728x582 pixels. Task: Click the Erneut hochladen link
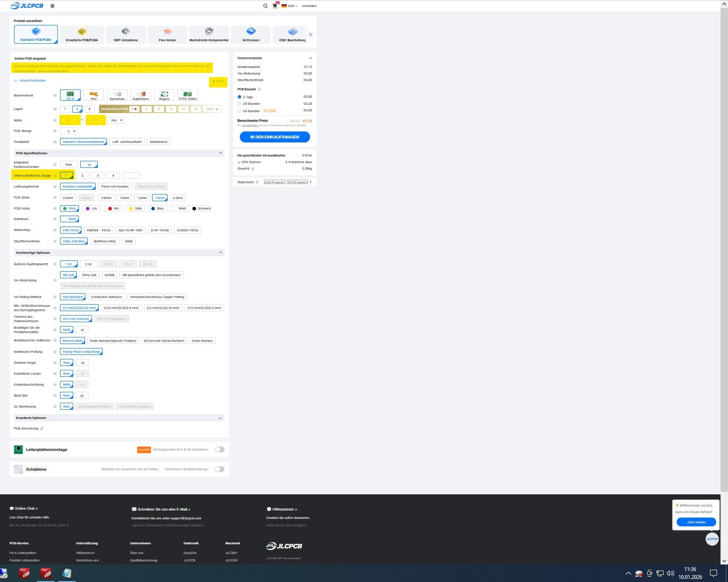(x=30, y=81)
